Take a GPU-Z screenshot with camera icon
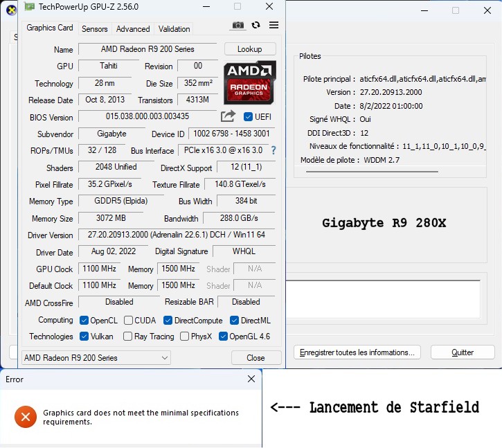 (237, 25)
